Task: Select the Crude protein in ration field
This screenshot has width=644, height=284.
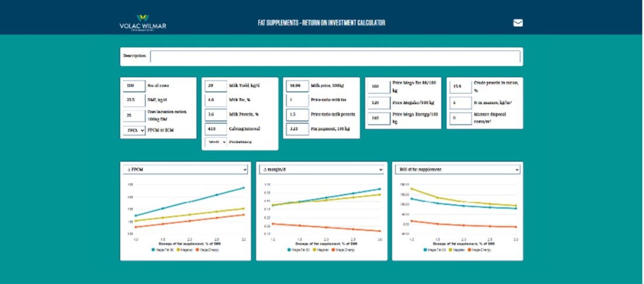Action: 460,87
